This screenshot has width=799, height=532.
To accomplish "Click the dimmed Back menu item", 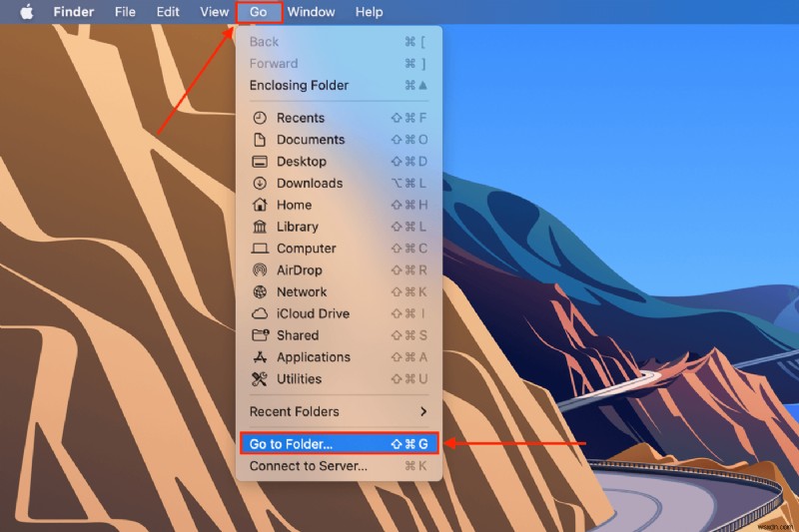I will point(339,42).
